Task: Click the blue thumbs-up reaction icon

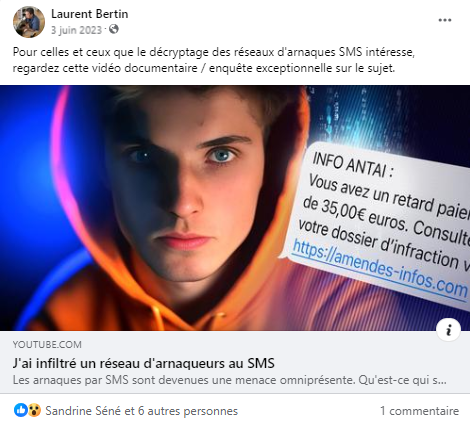Action: pyautogui.click(x=21, y=410)
